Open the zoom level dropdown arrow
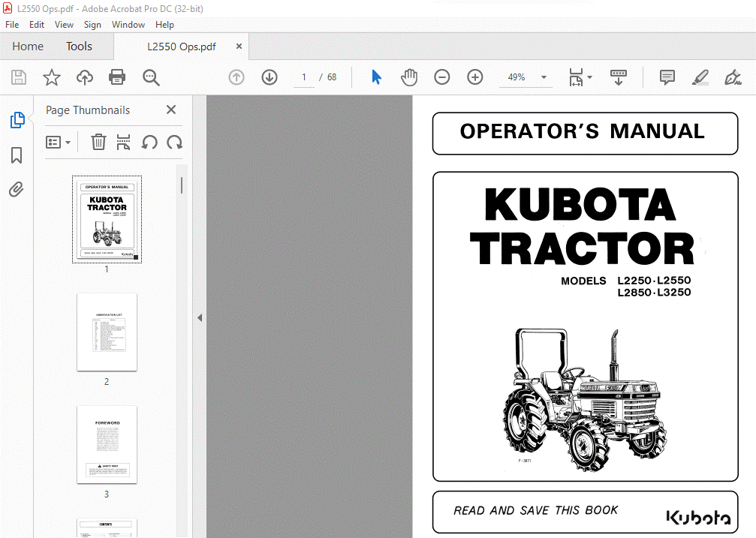This screenshot has height=538, width=756. [x=544, y=77]
